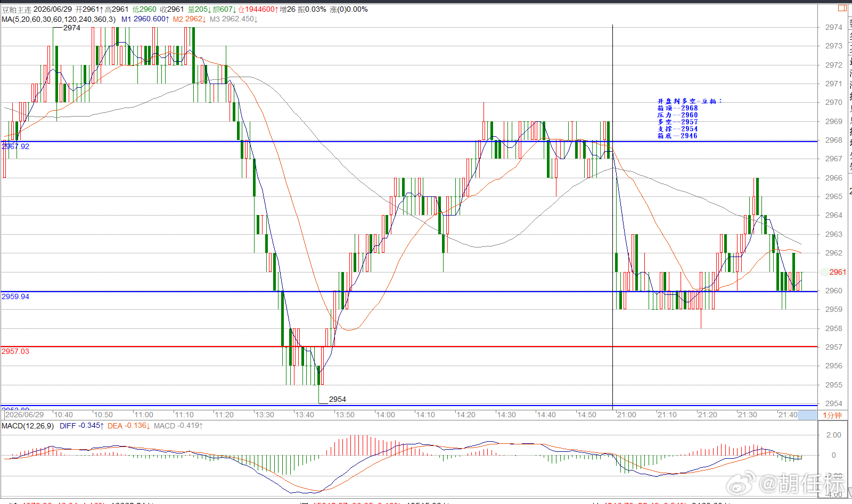Click the 11:00 time axis label
The height and width of the screenshot is (504, 852).
tap(144, 415)
